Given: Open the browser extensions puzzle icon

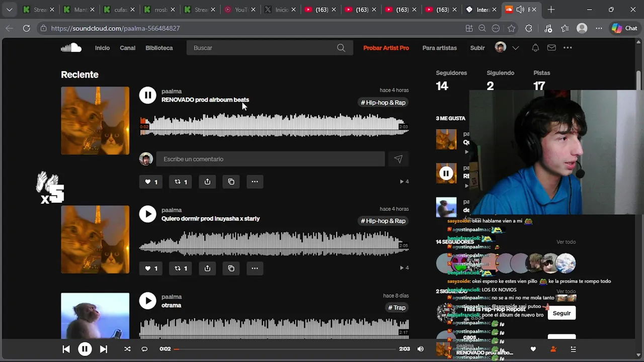Looking at the screenshot, I should click(528, 28).
